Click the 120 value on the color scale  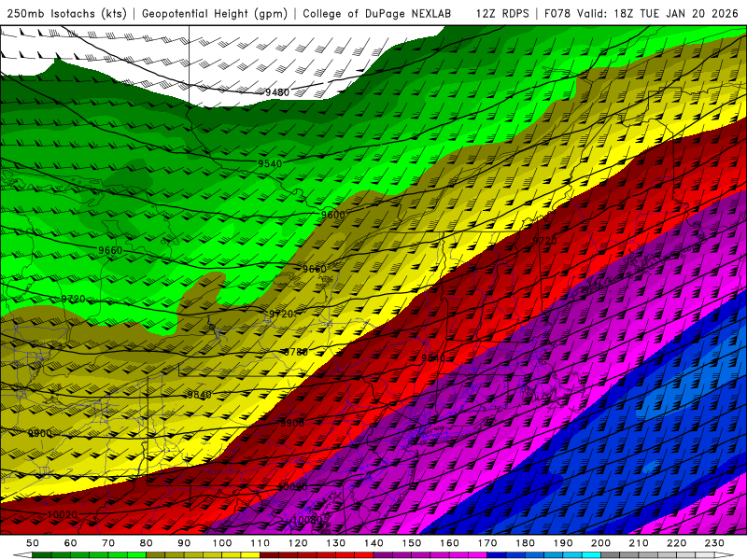tap(298, 543)
